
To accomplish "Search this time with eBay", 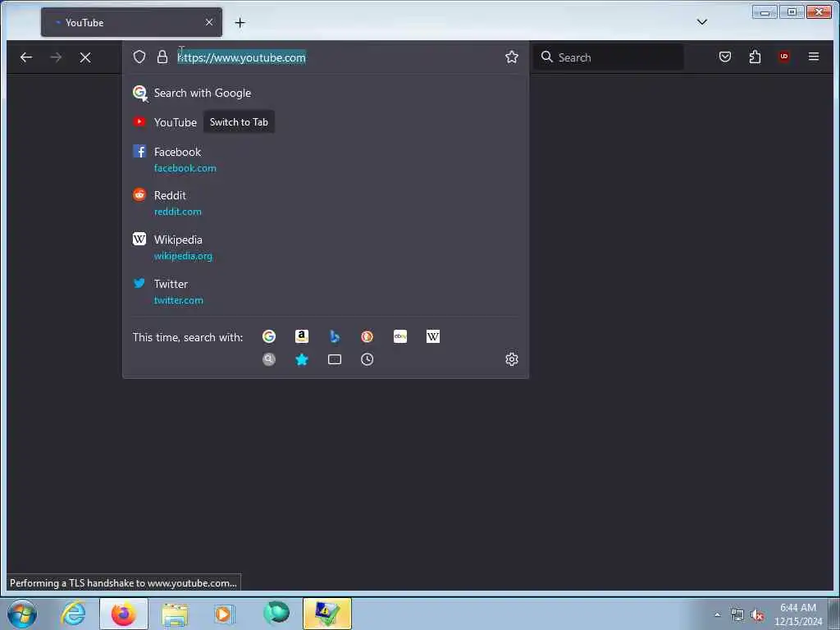I will [x=400, y=336].
